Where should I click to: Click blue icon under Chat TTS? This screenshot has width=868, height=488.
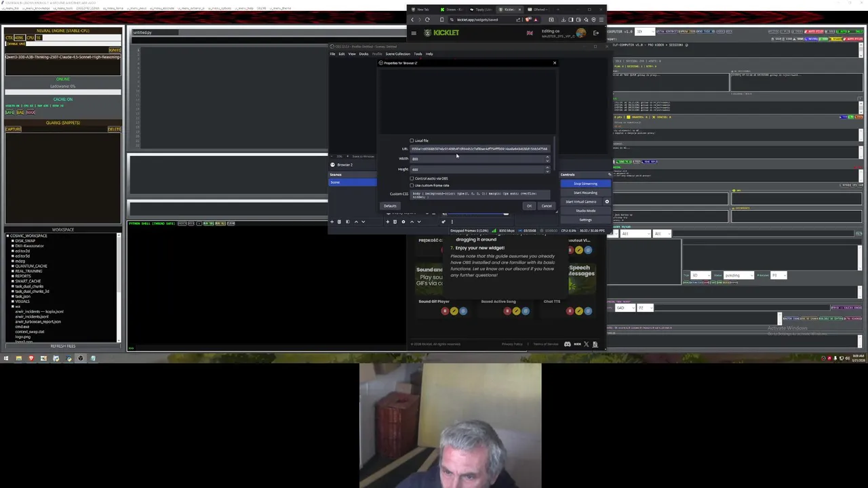588,311
